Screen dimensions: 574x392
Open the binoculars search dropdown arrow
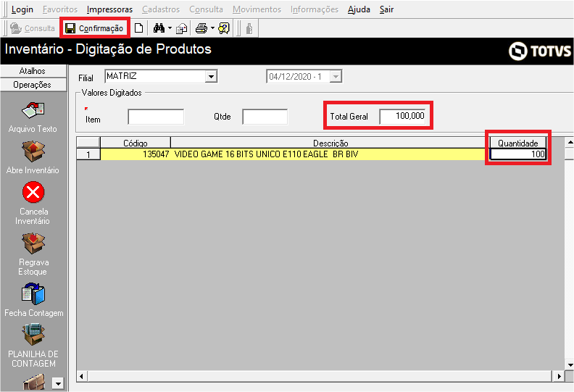coord(170,28)
